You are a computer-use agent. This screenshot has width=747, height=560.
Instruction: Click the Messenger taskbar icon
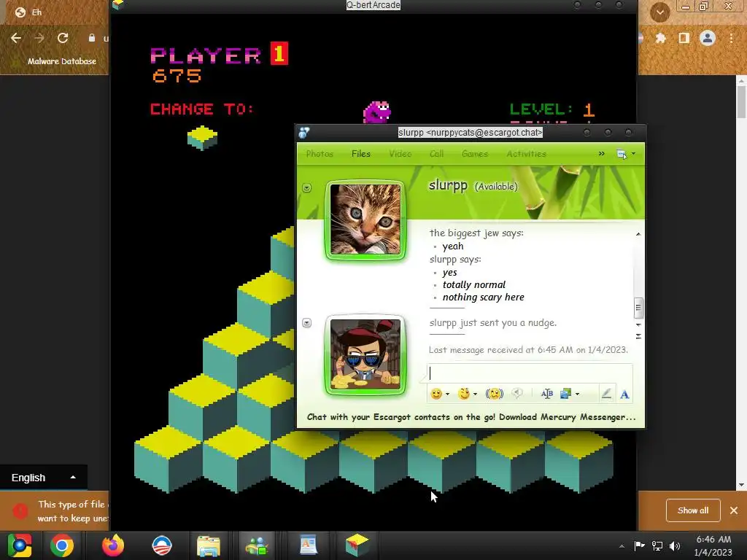(x=257, y=545)
